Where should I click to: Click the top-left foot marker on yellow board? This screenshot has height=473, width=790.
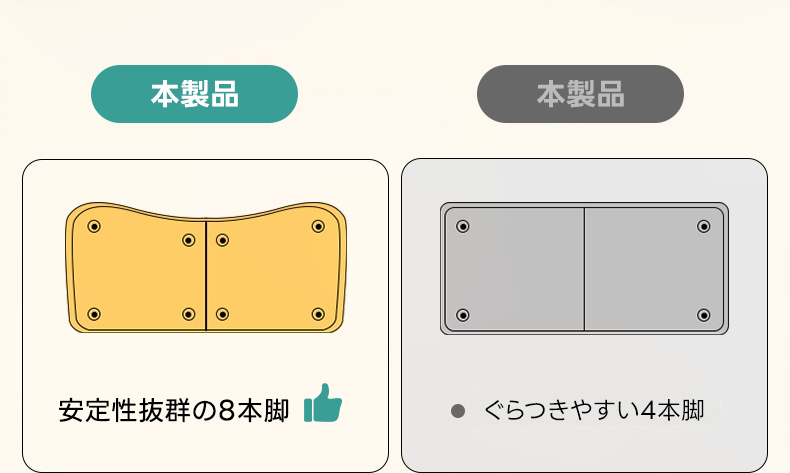[x=94, y=226]
